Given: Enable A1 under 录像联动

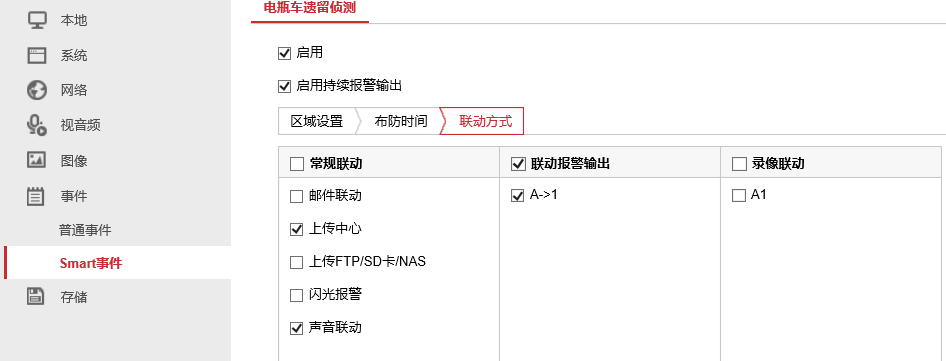Looking at the screenshot, I should [738, 196].
